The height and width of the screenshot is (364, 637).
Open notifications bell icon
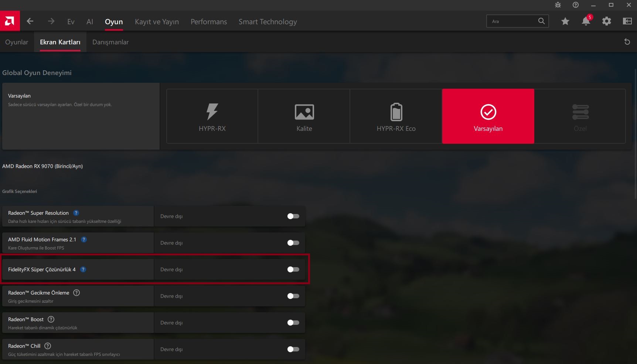click(586, 21)
